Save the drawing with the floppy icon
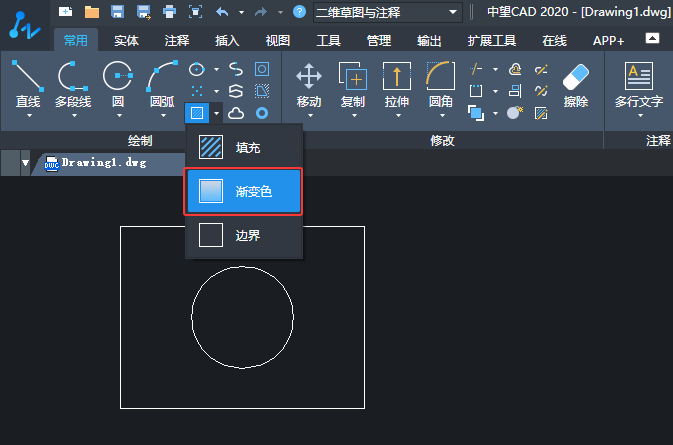 117,12
